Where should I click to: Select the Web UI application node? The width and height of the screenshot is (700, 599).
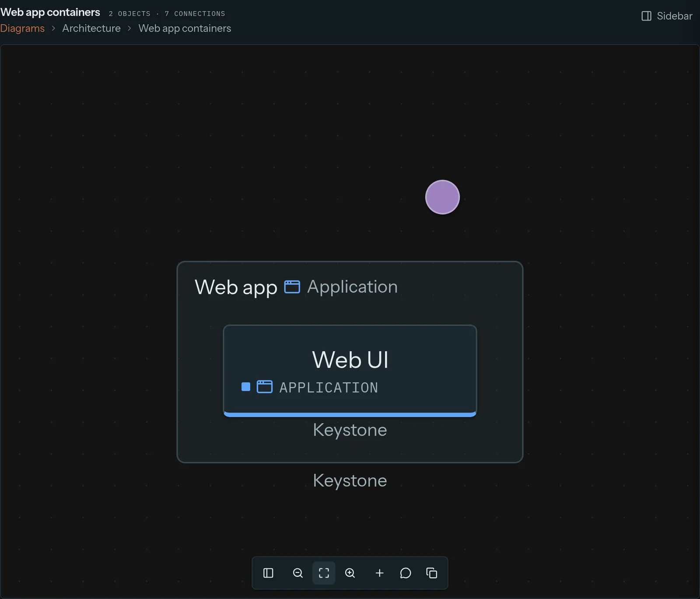pos(350,371)
